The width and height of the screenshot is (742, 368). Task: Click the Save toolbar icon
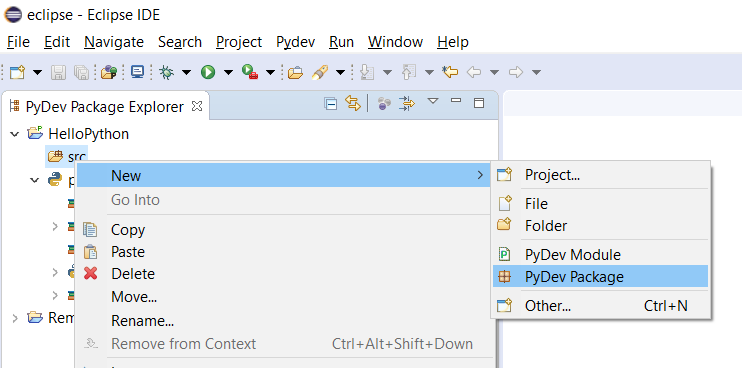click(59, 72)
